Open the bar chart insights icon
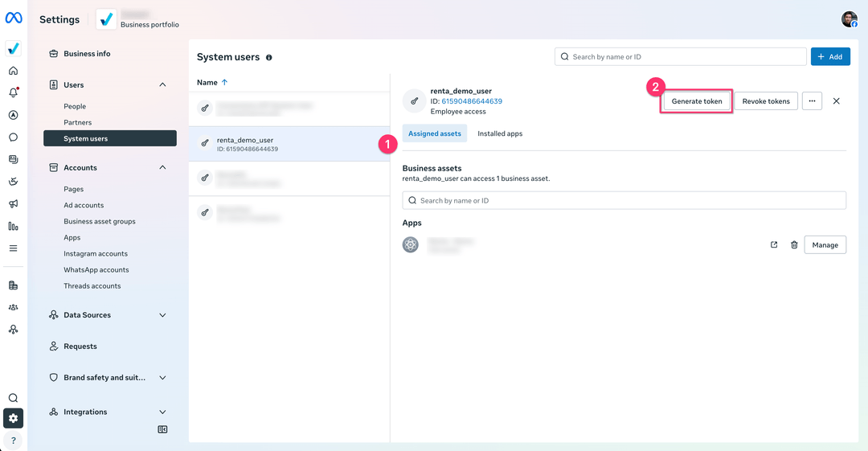The image size is (868, 451). 14,226
